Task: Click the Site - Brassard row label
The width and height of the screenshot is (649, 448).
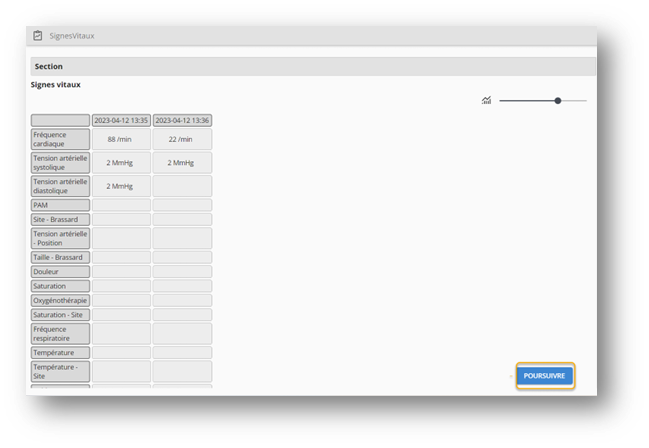Action: pos(60,219)
